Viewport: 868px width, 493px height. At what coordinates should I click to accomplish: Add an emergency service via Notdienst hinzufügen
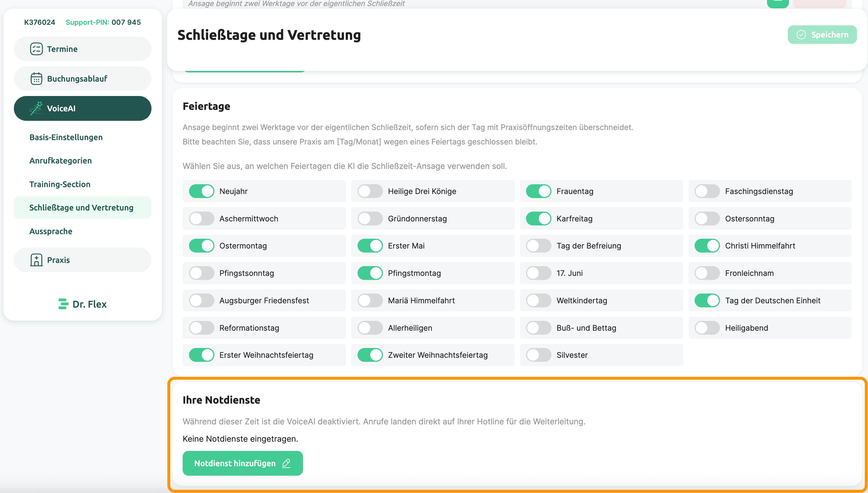pyautogui.click(x=243, y=463)
